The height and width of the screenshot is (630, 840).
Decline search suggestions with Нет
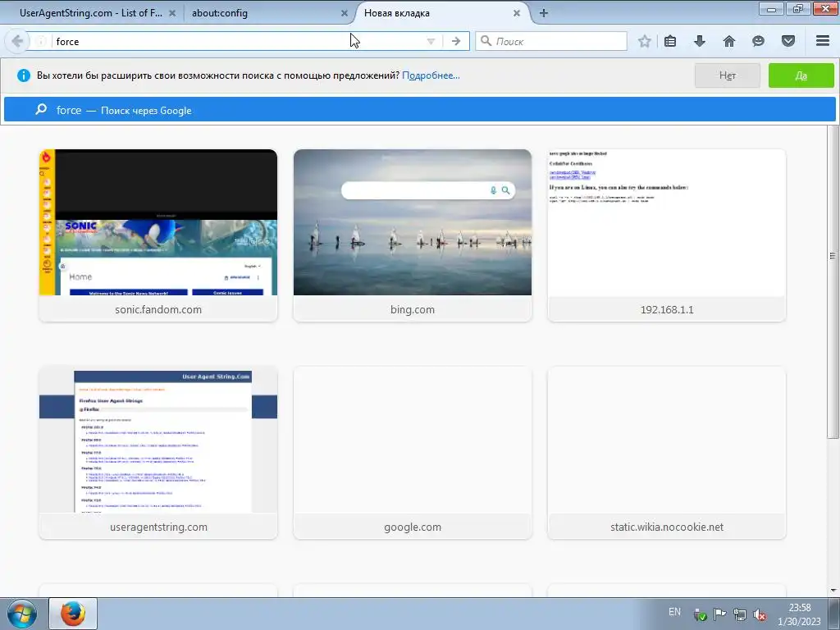728,75
